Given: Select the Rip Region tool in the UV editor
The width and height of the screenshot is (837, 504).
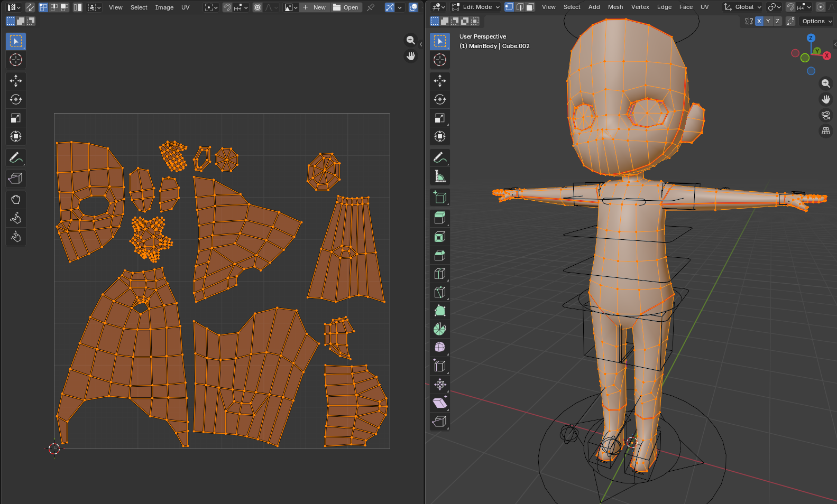Looking at the screenshot, I should click(15, 179).
